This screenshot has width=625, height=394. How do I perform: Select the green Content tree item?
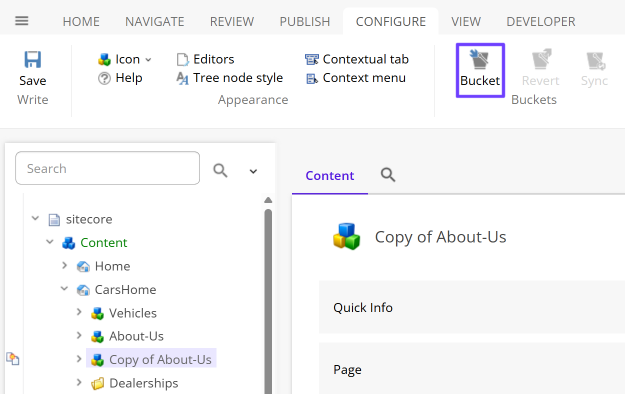[104, 242]
